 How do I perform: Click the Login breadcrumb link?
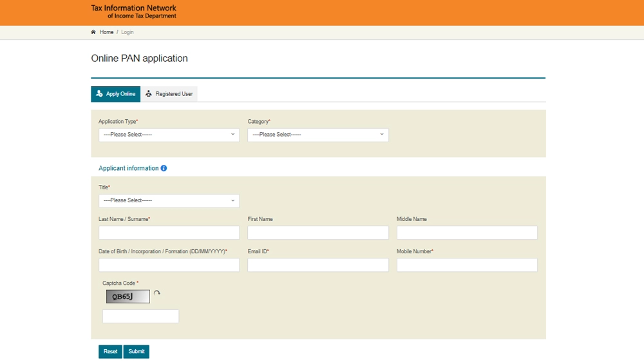[128, 32]
